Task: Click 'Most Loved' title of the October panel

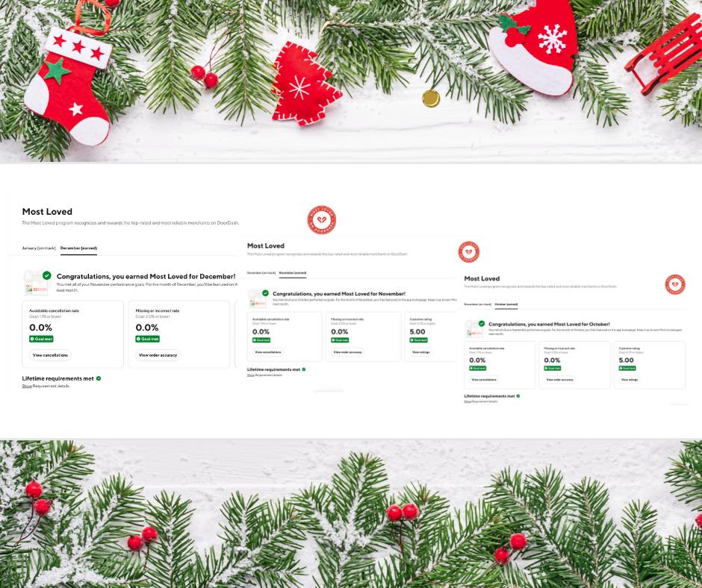Action: [482, 278]
